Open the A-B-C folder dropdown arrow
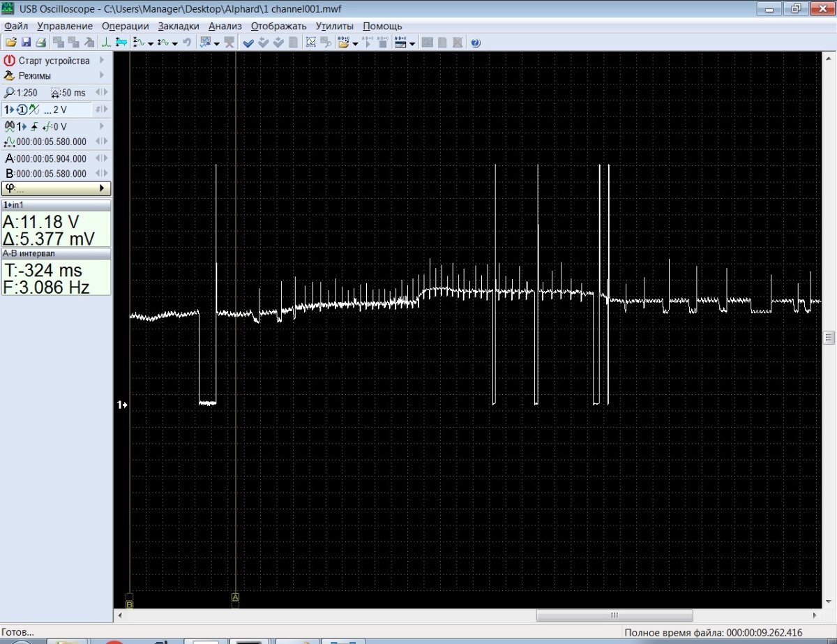Image resolution: width=837 pixels, height=644 pixels. (x=355, y=43)
